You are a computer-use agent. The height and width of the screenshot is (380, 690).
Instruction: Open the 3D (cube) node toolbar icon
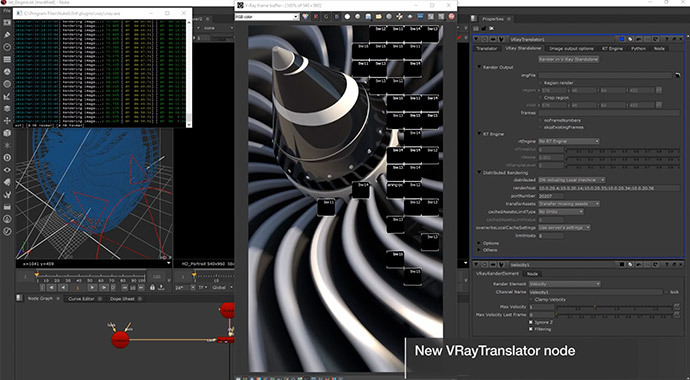point(7,133)
